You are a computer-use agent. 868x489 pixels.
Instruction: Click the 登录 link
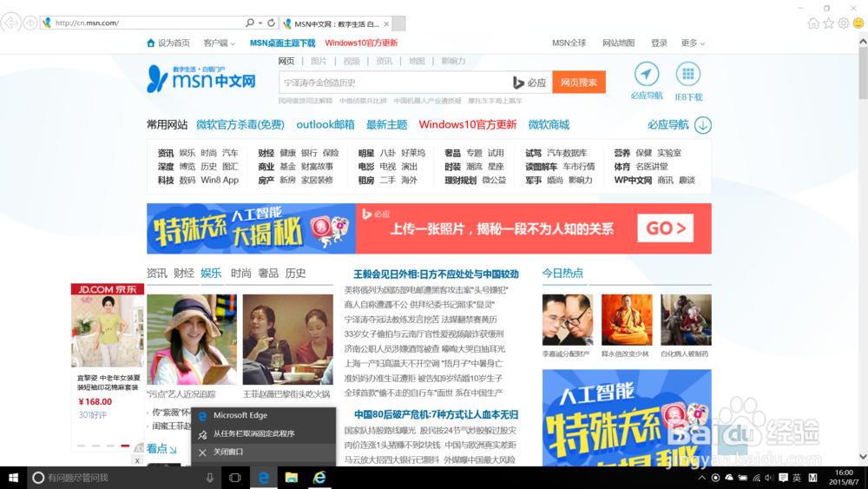[659, 43]
